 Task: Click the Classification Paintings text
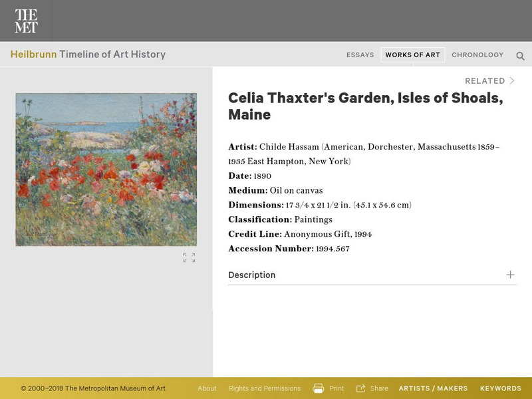coord(280,219)
